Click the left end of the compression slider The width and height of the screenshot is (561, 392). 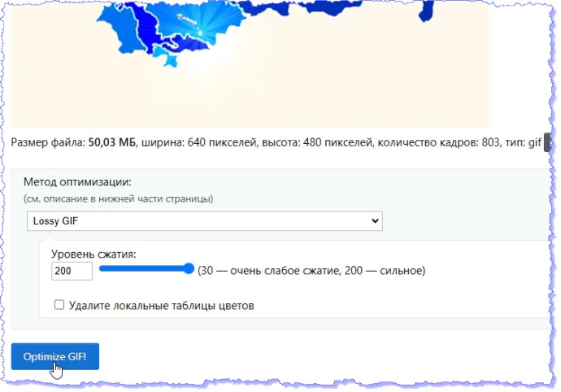[102, 269]
